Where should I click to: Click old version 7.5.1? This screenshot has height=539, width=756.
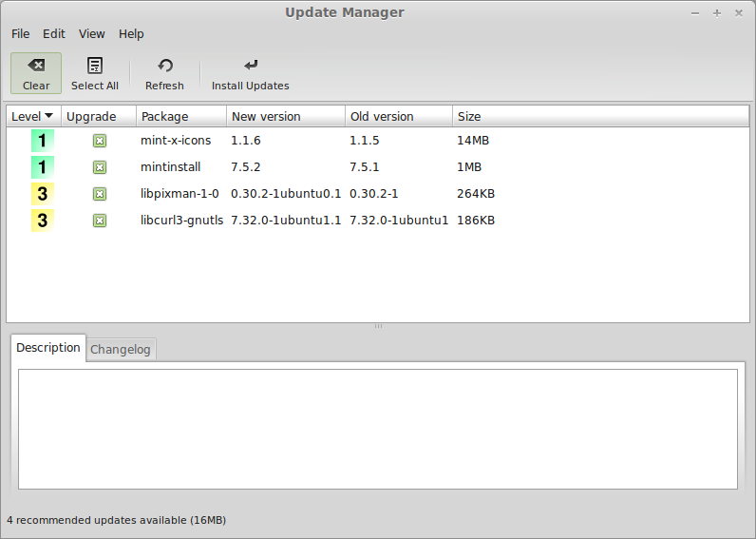[364, 167]
